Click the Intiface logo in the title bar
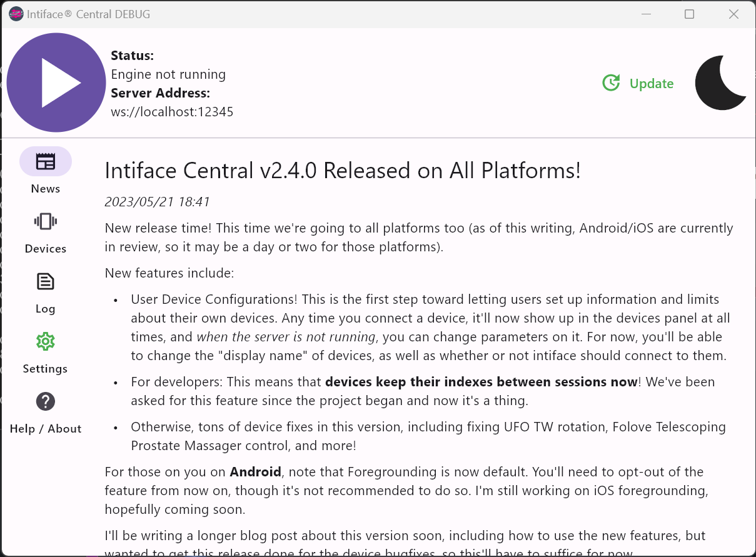Image resolution: width=756 pixels, height=557 pixels. click(16, 13)
